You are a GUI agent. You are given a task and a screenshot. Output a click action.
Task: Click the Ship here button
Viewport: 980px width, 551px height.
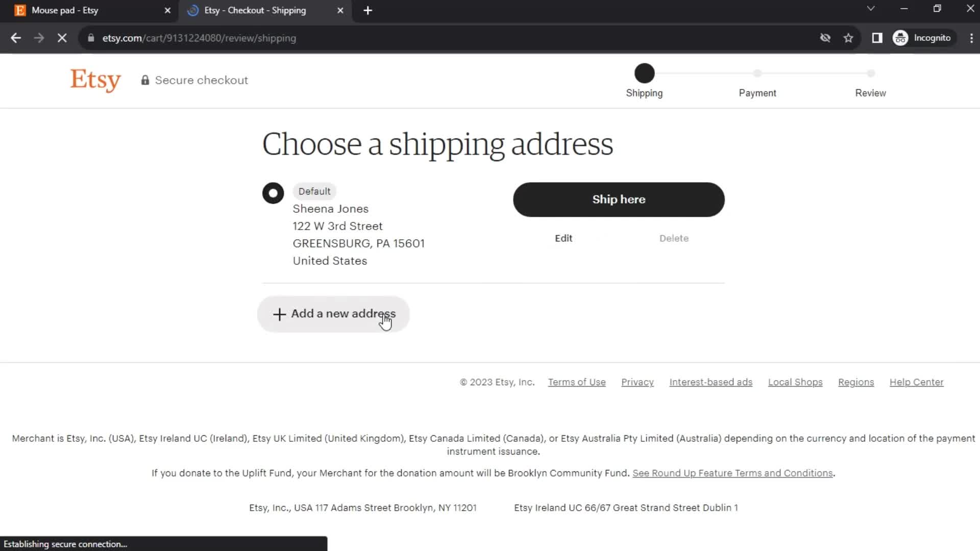click(x=619, y=199)
